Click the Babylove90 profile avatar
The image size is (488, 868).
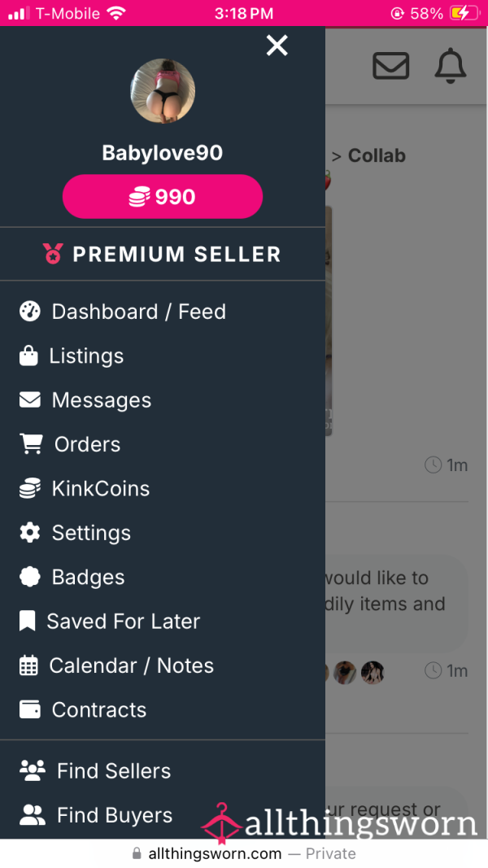(163, 91)
